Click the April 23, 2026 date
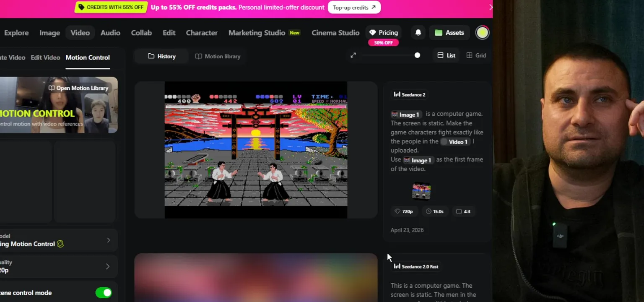This screenshot has width=644, height=302. pyautogui.click(x=407, y=230)
